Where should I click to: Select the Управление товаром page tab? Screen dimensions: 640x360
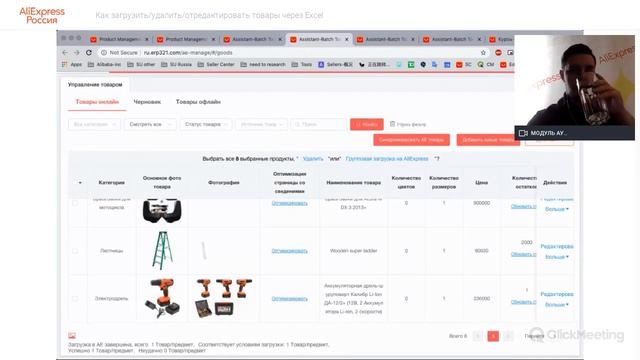[x=95, y=84]
